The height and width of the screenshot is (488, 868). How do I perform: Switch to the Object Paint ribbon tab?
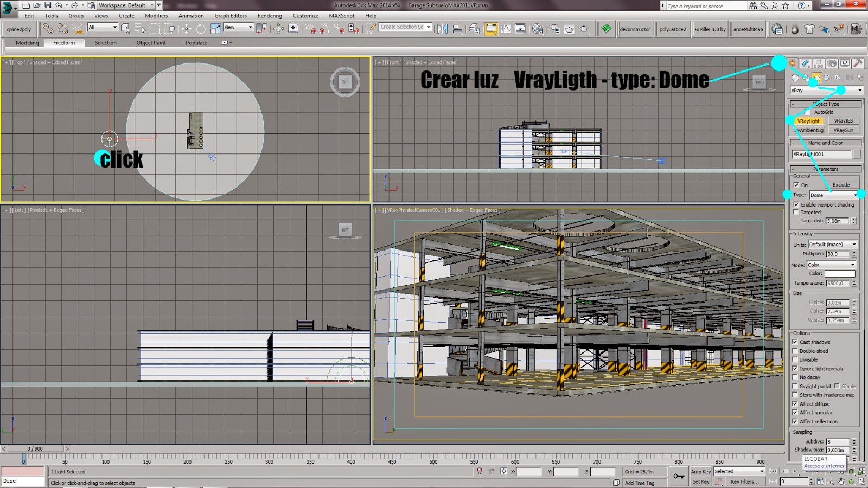coord(151,43)
